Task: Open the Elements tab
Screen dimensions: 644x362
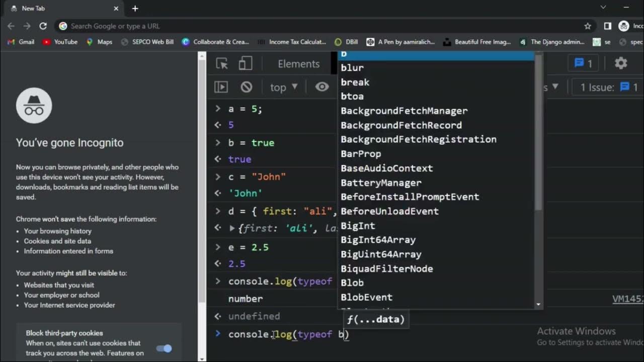Action: 299,64
